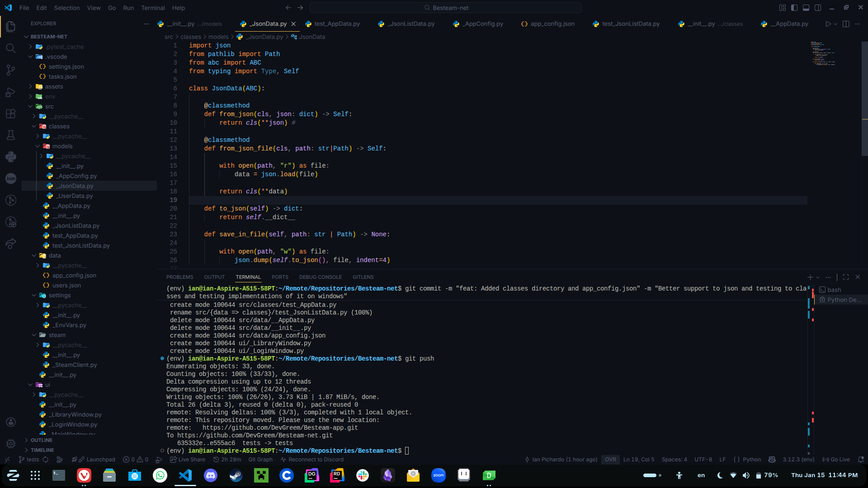
Task: Toggle OVR overtype mode in status bar
Action: click(x=610, y=460)
